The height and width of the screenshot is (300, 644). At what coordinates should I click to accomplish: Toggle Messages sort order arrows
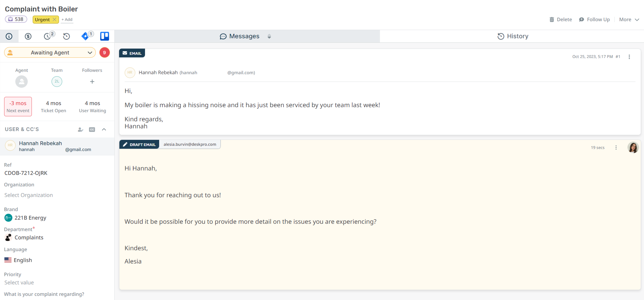tap(269, 37)
